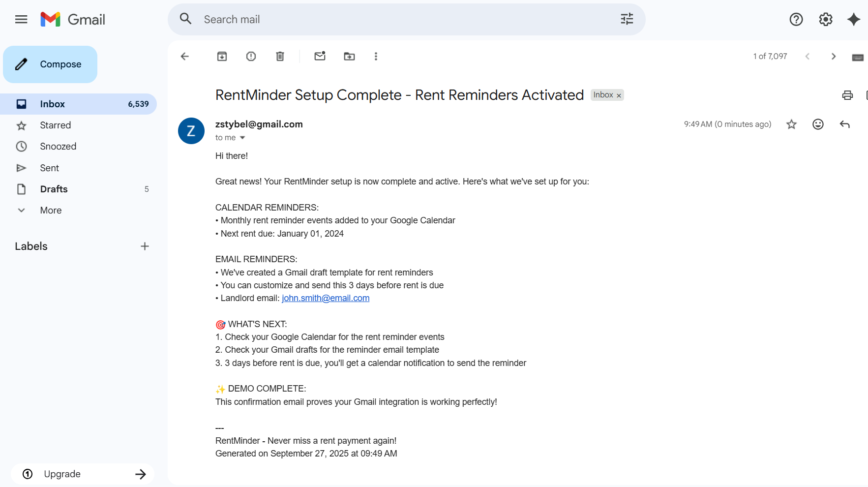This screenshot has height=487, width=868.
Task: Expand More in the sidebar
Action: [x=51, y=211]
